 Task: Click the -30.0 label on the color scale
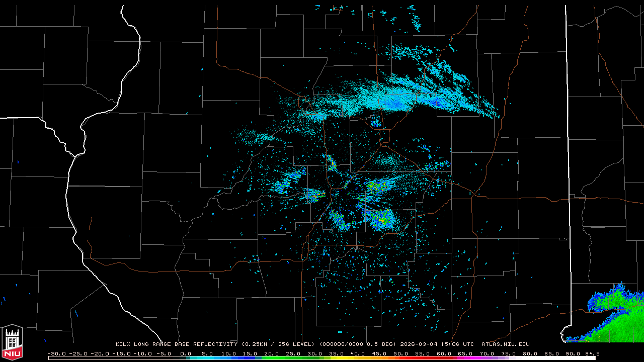pyautogui.click(x=56, y=353)
